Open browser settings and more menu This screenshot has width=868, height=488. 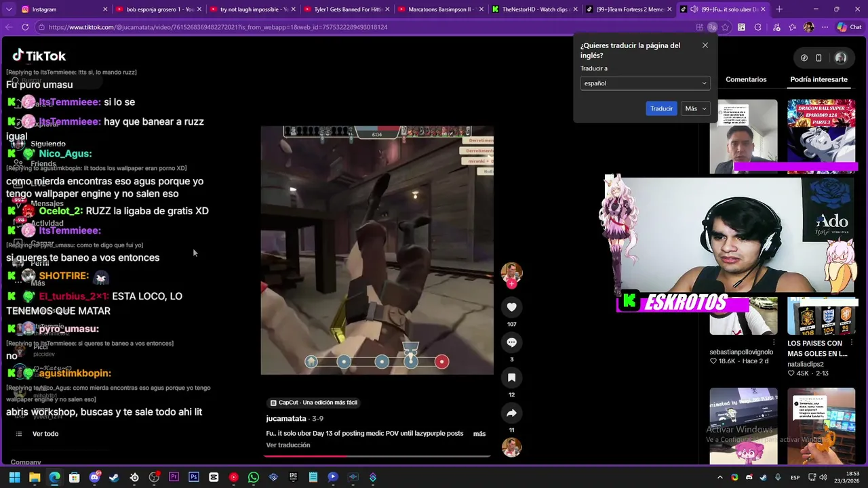pos(825,27)
